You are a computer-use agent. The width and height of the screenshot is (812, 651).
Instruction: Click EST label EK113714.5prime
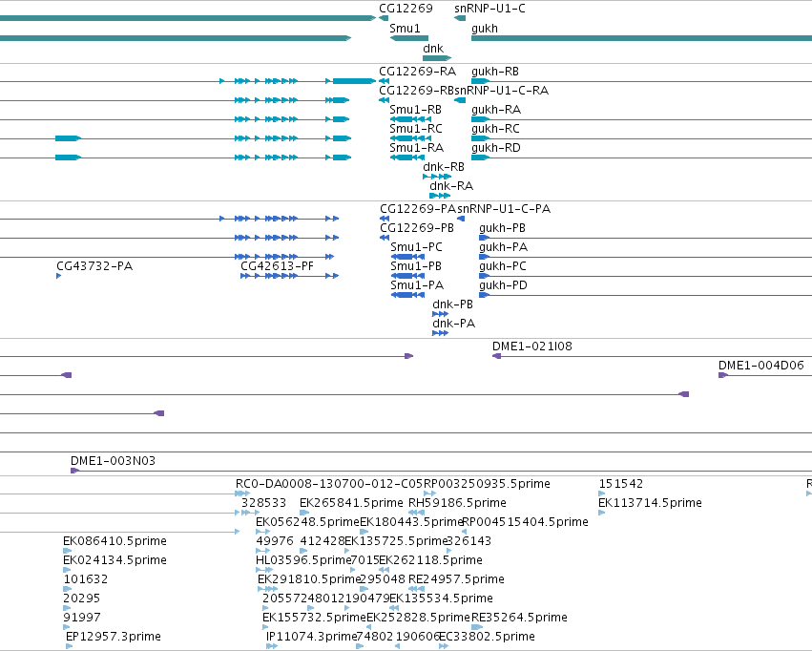click(650, 503)
